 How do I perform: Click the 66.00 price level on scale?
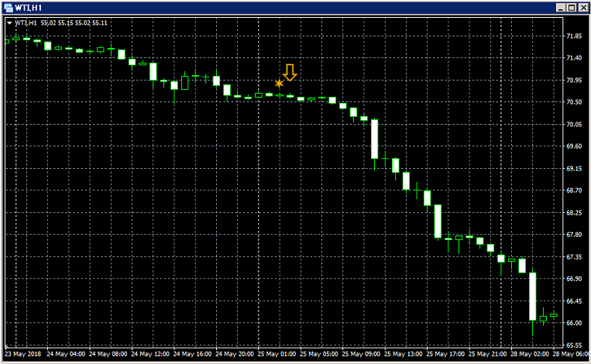(x=574, y=323)
